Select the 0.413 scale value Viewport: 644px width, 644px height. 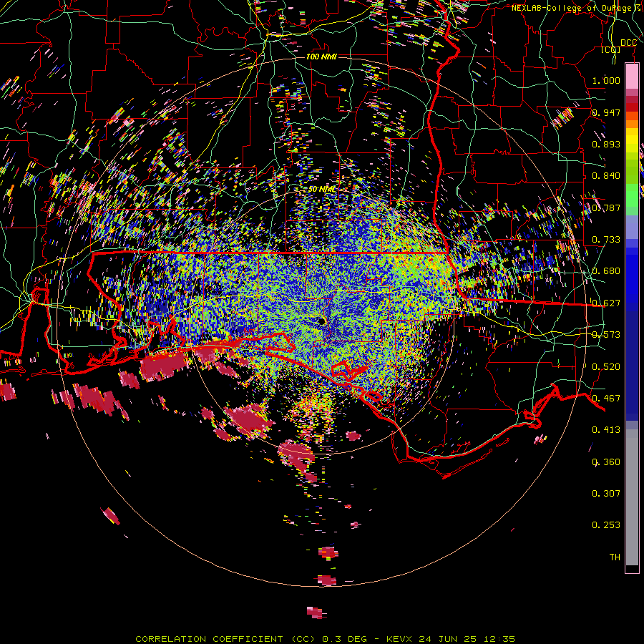[606, 430]
